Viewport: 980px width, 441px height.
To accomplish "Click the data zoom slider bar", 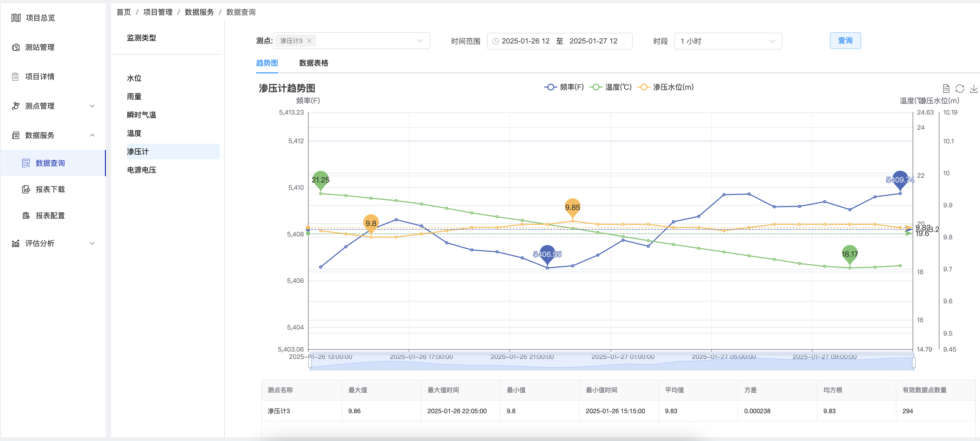I will point(612,363).
